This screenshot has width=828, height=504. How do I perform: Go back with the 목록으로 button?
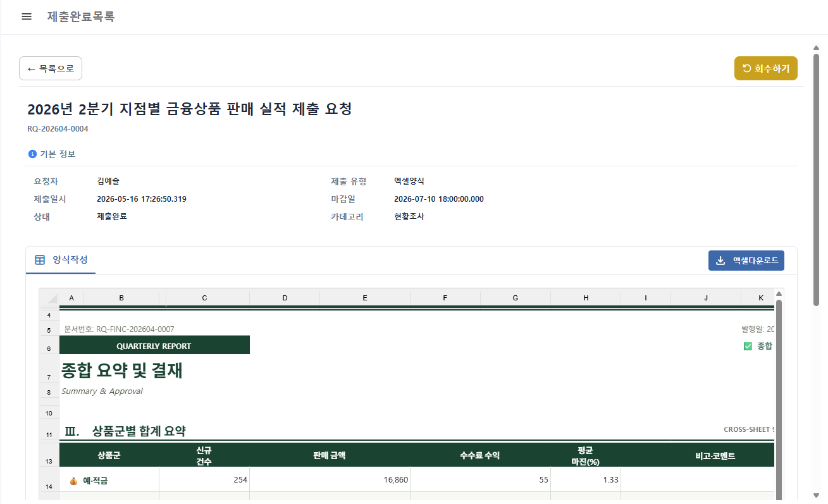click(51, 68)
